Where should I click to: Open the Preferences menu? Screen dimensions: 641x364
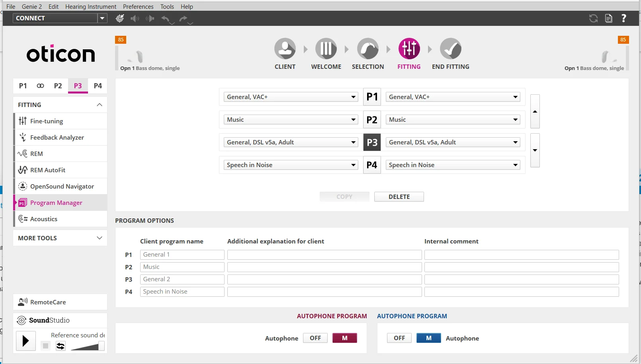tap(138, 6)
